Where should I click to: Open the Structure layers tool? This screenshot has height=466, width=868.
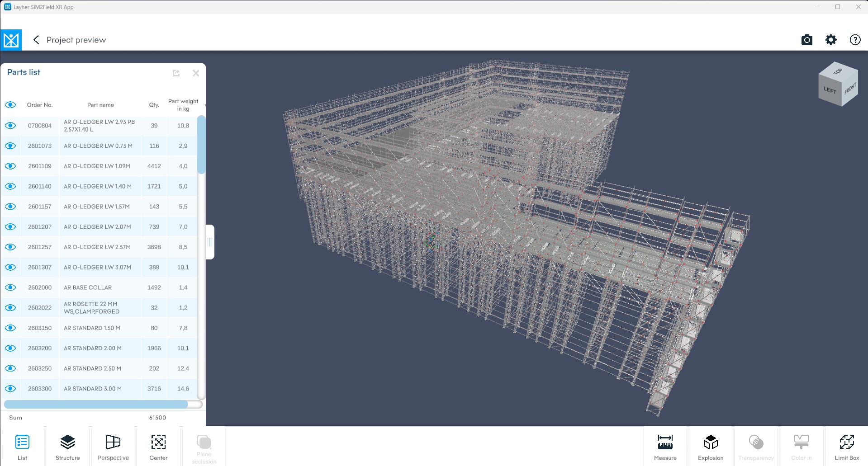pos(67,447)
